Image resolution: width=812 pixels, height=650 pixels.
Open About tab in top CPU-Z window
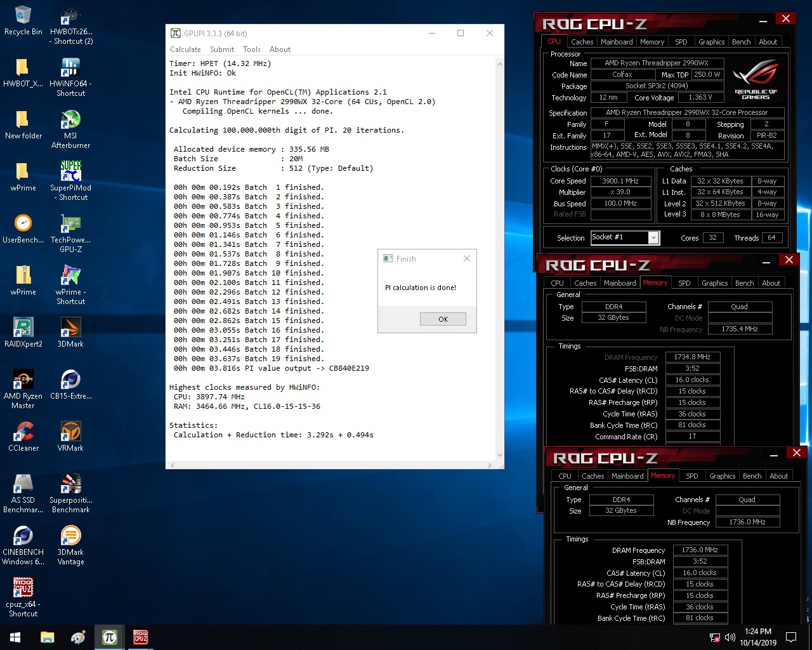click(768, 42)
